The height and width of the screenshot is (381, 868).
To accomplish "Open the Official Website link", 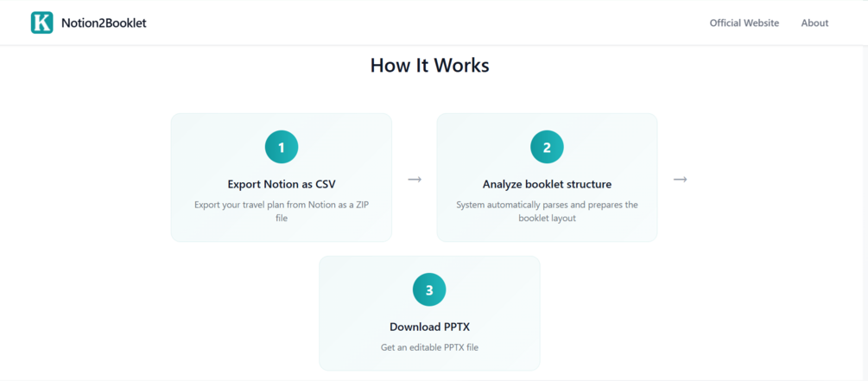I will pos(744,23).
